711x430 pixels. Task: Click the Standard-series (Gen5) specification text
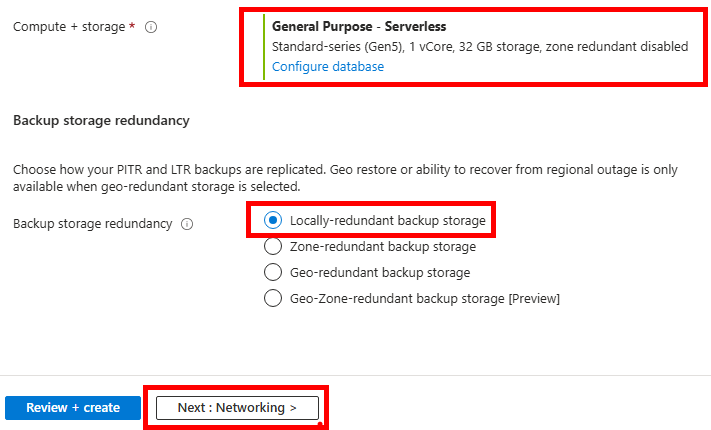(338, 47)
